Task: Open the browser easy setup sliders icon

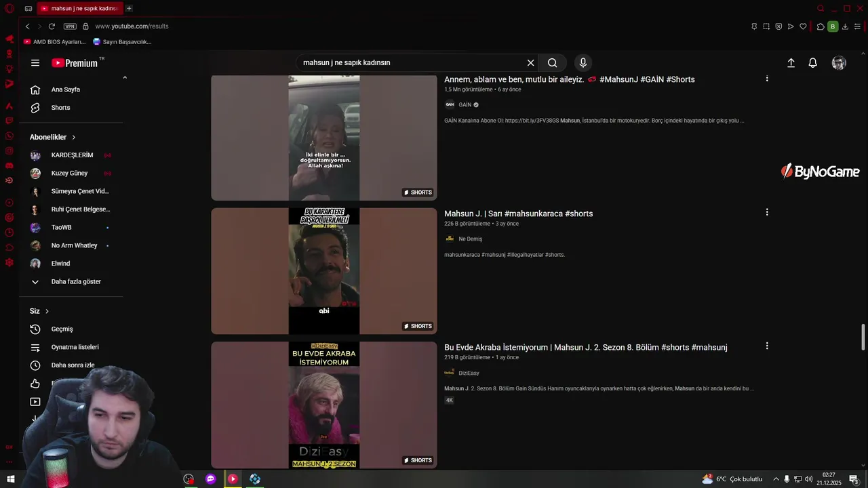Action: coord(857,26)
